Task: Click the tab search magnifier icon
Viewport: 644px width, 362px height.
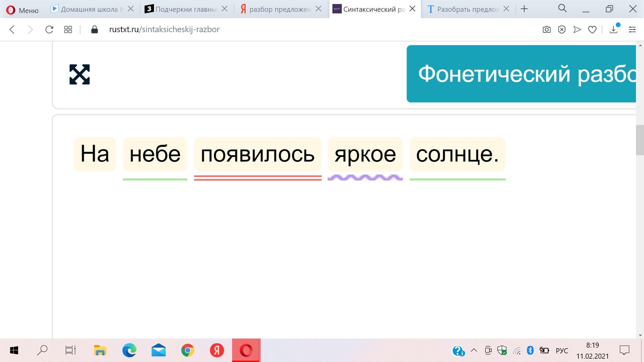Action: tap(562, 8)
